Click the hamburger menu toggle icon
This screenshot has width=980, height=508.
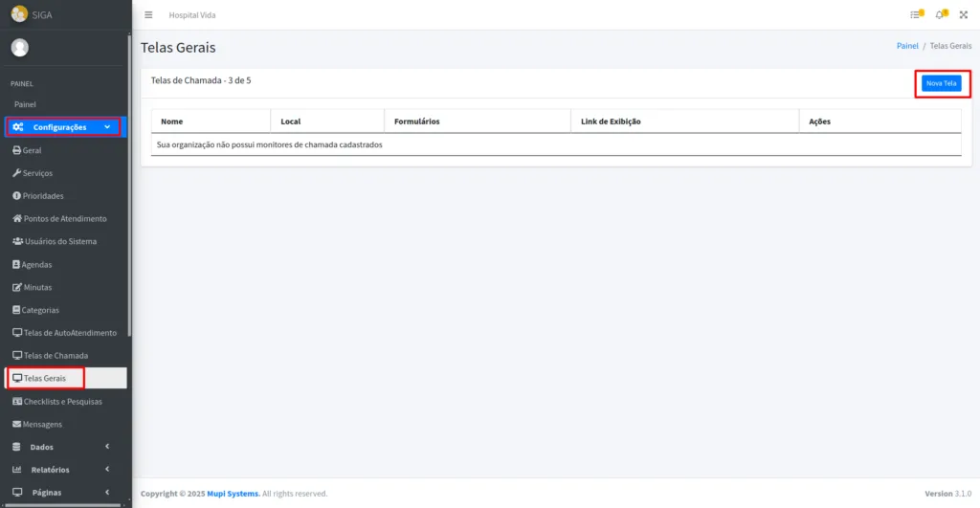(x=148, y=14)
